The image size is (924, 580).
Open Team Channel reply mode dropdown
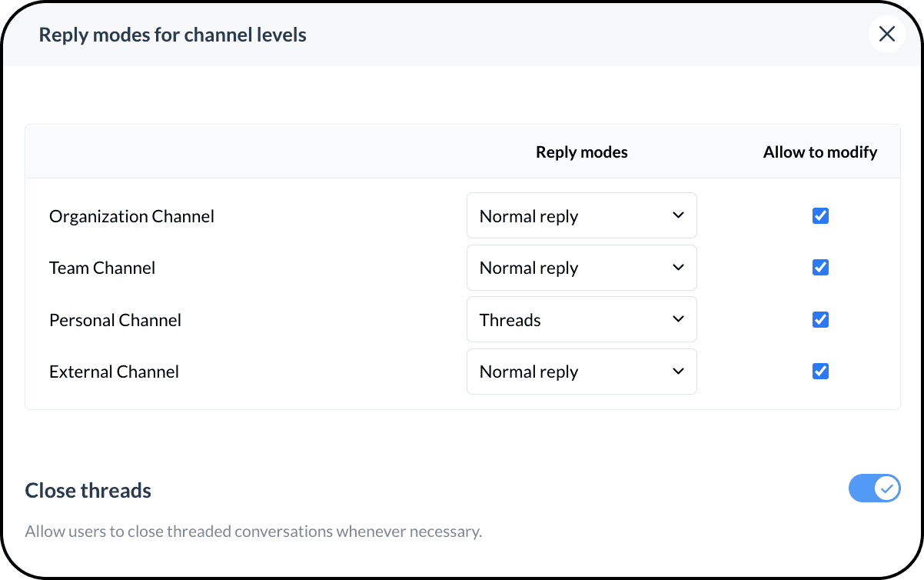581,268
